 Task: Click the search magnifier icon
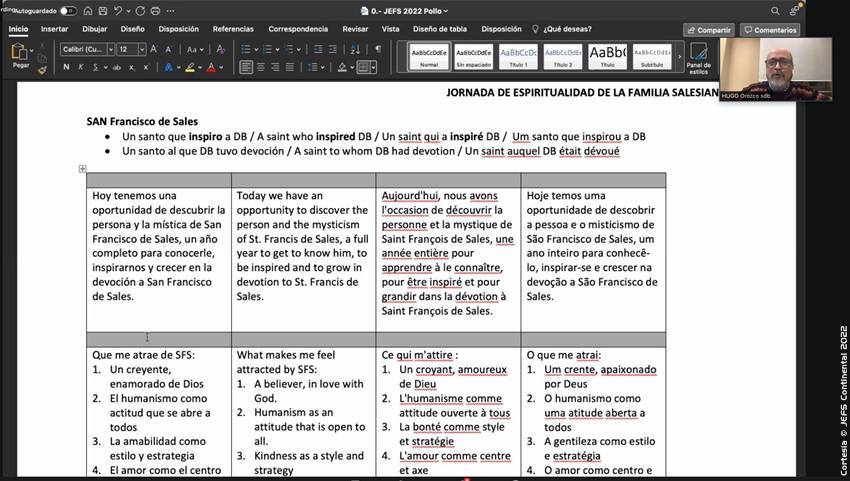(x=775, y=11)
